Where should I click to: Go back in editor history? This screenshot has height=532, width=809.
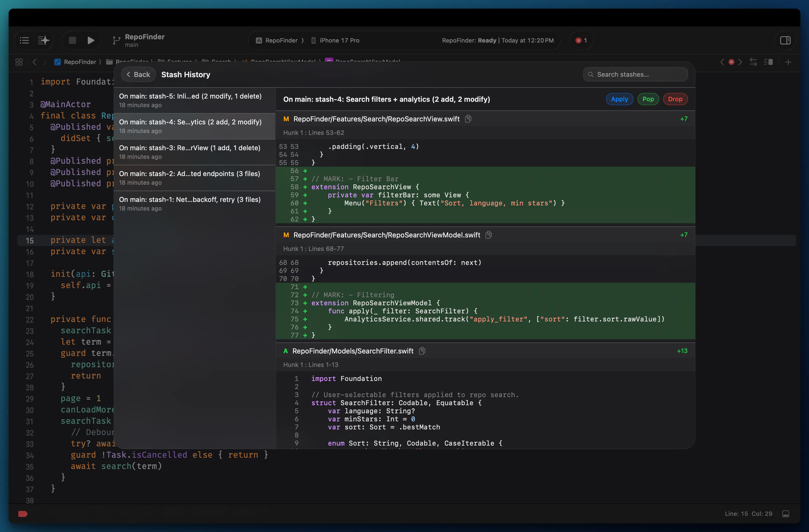34,62
